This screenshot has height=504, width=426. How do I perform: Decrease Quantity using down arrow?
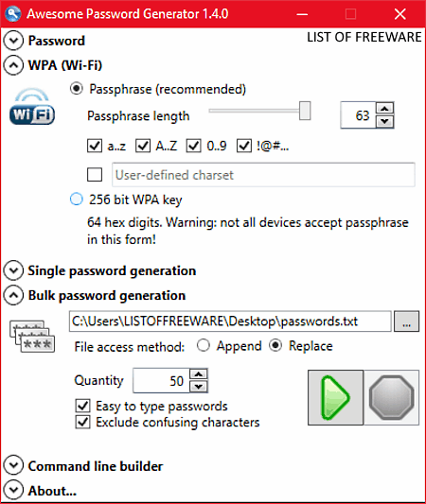point(199,386)
